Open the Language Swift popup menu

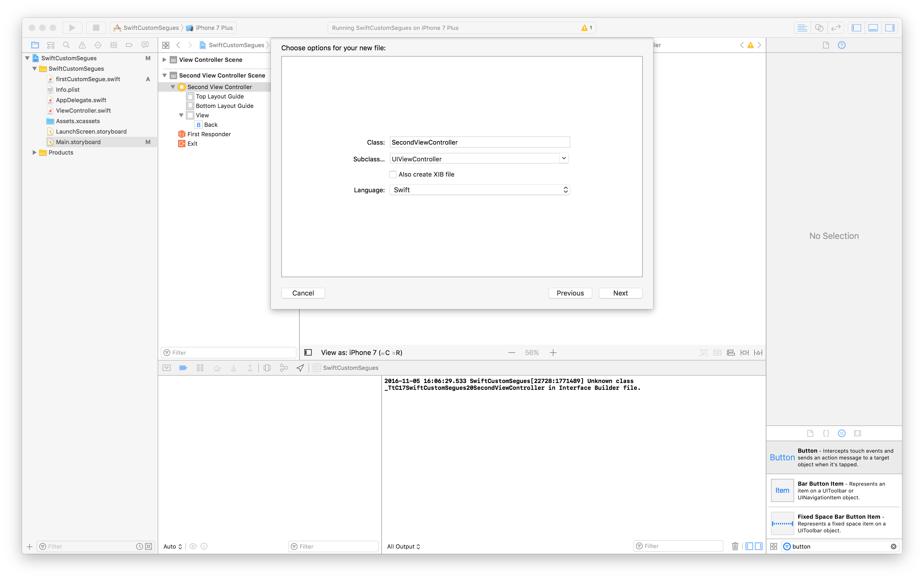[479, 190]
